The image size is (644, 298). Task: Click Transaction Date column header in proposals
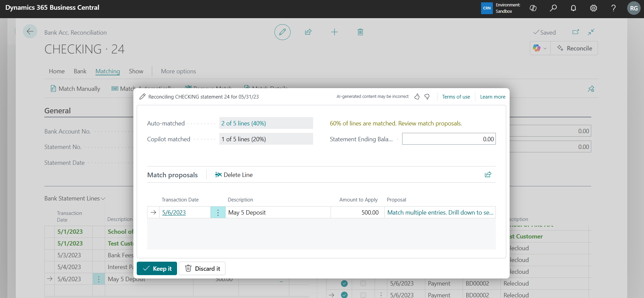pyautogui.click(x=180, y=200)
